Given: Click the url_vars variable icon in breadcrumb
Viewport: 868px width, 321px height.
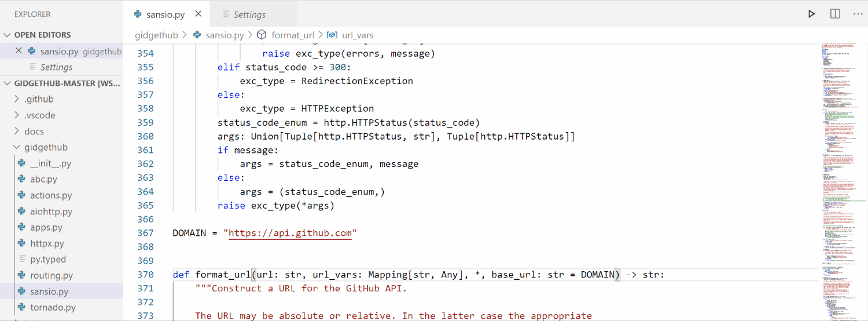Looking at the screenshot, I should click(x=332, y=35).
